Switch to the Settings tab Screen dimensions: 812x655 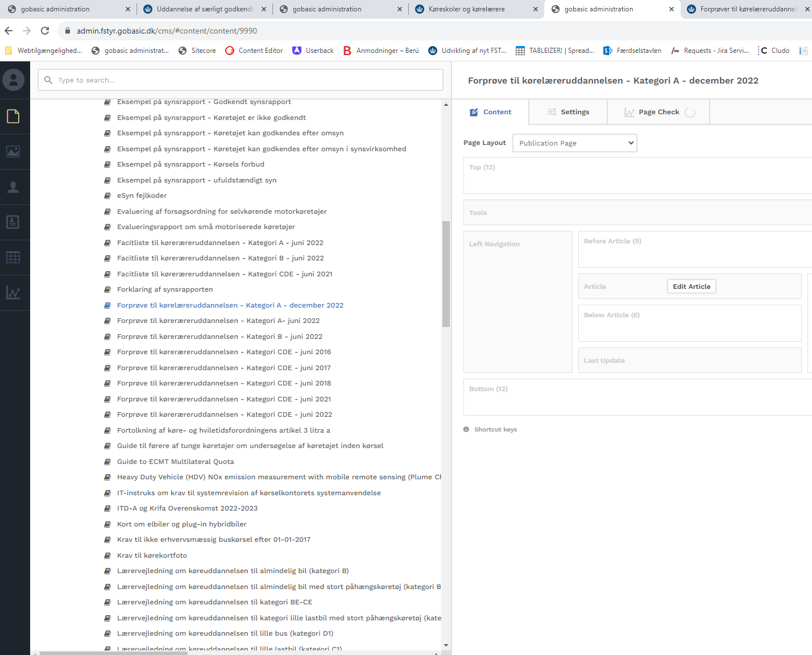567,112
